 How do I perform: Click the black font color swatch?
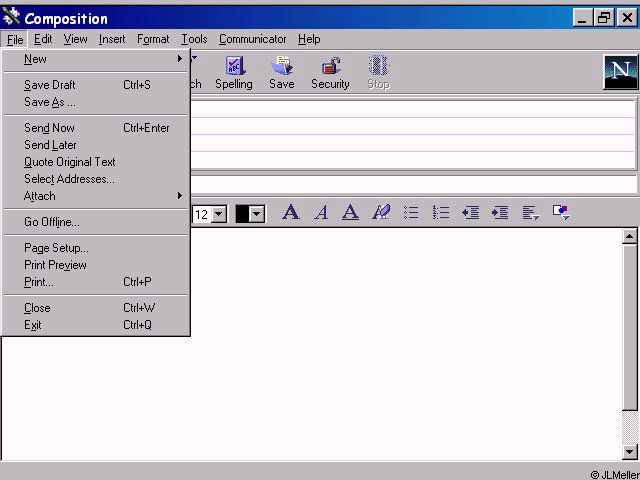[x=242, y=214]
